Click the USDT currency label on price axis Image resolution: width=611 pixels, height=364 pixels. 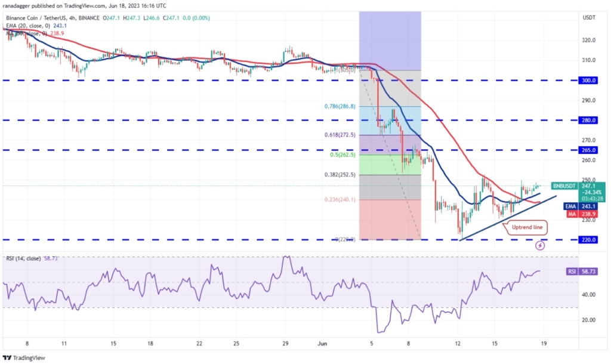point(589,17)
